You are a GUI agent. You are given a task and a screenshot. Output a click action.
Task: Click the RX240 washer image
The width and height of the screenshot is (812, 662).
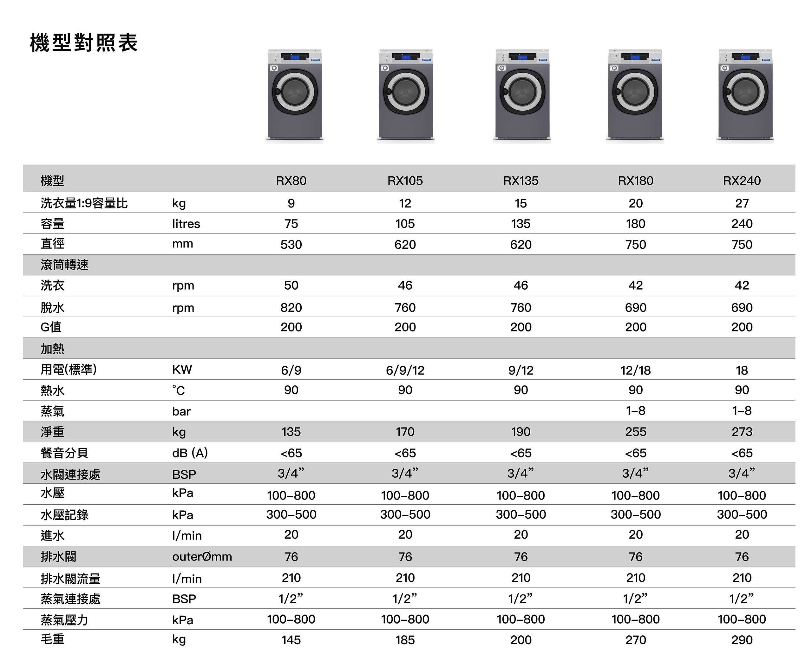pyautogui.click(x=745, y=92)
